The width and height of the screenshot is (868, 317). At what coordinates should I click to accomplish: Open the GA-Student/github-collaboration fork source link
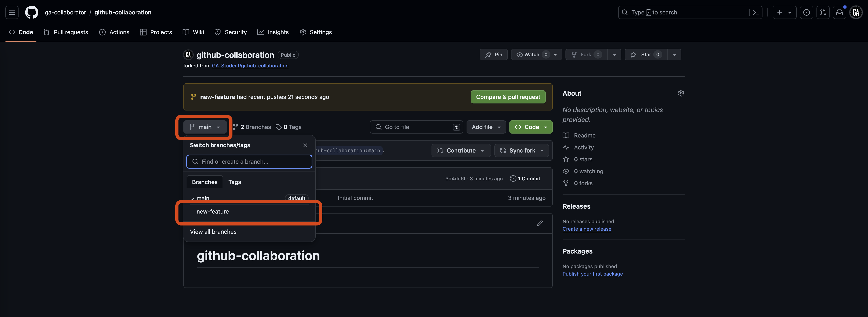(250, 66)
